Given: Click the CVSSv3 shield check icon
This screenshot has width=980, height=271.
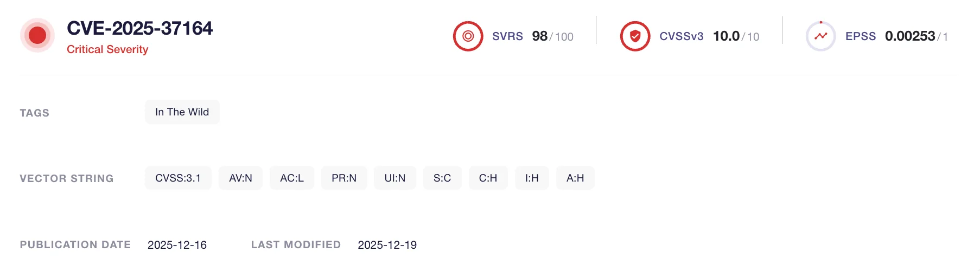Looking at the screenshot, I should click(x=635, y=36).
